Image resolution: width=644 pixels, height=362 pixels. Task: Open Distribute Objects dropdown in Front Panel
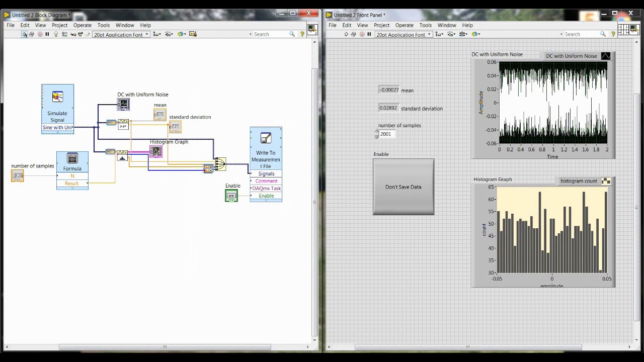click(451, 34)
